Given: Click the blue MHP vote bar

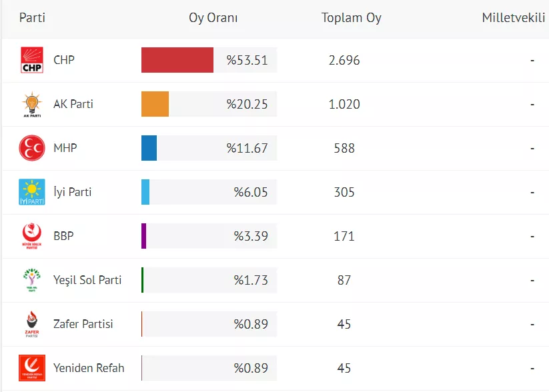Looking at the screenshot, I should coord(149,148).
